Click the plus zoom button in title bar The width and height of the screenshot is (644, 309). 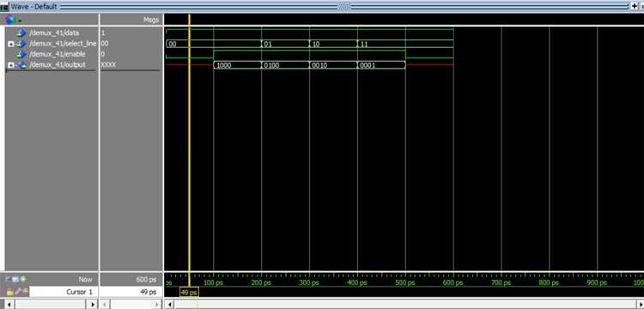(x=635, y=6)
